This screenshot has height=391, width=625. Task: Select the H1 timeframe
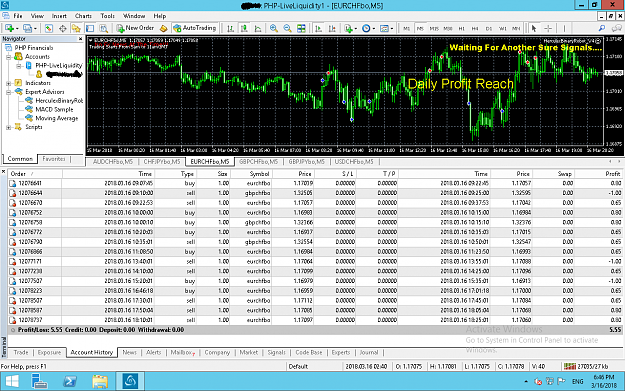click(x=461, y=28)
